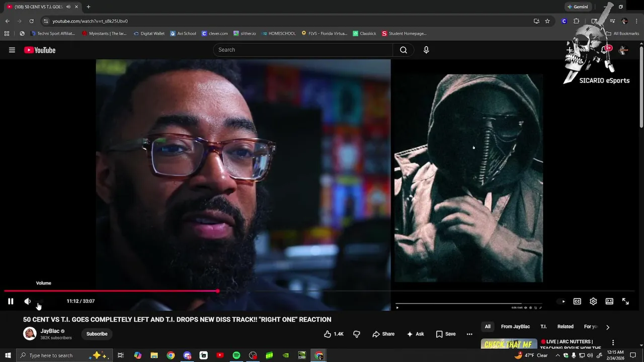
Task: Open the Chrome extensions puzzle icon
Action: [x=576, y=21]
